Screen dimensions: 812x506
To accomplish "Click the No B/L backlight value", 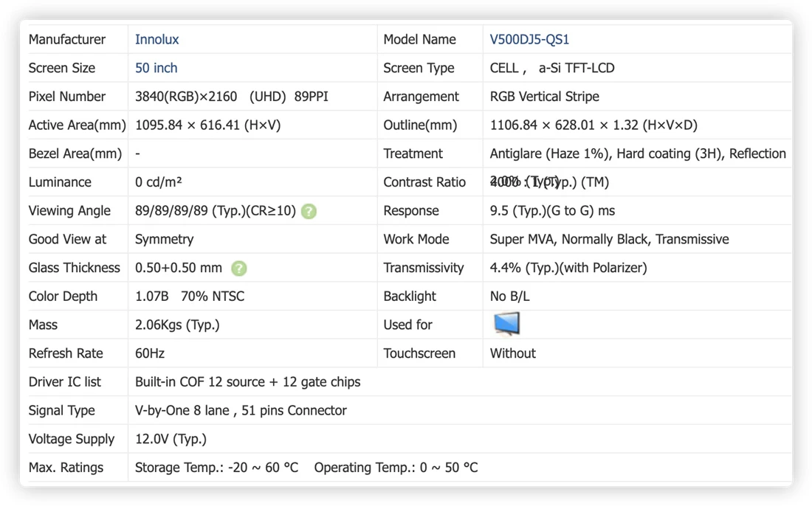I will pos(509,297).
